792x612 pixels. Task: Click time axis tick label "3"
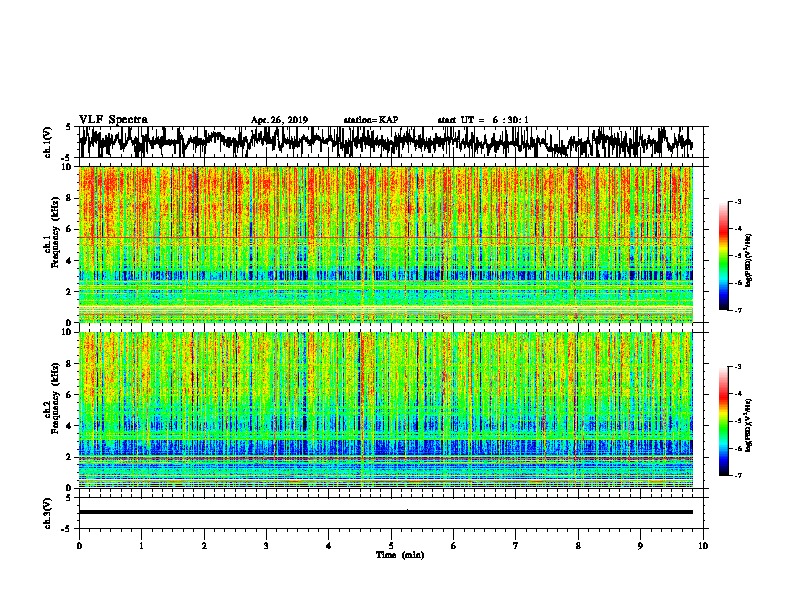(266, 546)
